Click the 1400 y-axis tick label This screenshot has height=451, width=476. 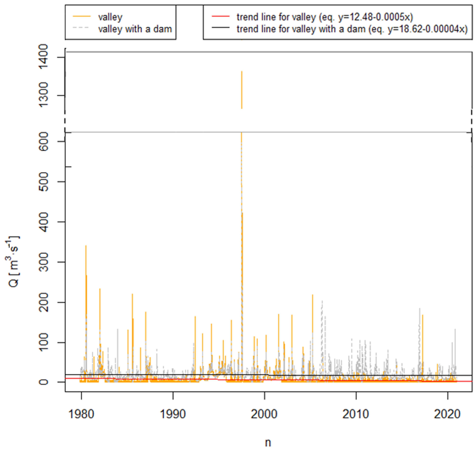coord(43,57)
